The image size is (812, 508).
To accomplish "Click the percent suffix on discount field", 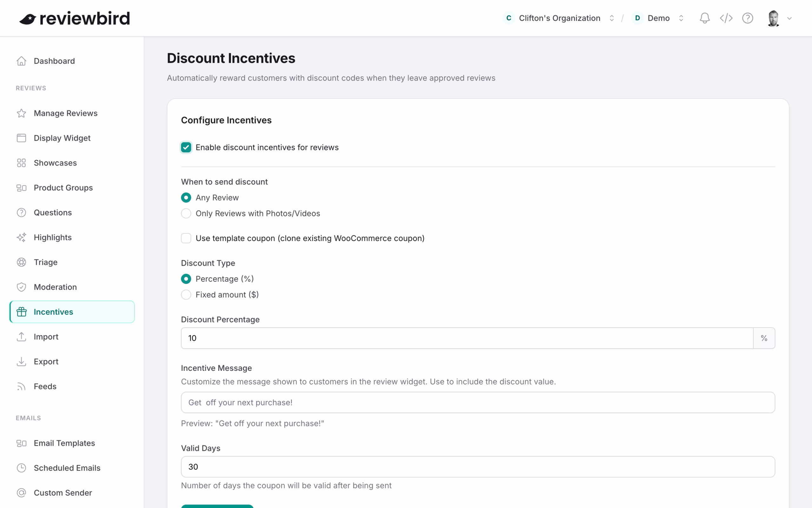I will tap(764, 338).
